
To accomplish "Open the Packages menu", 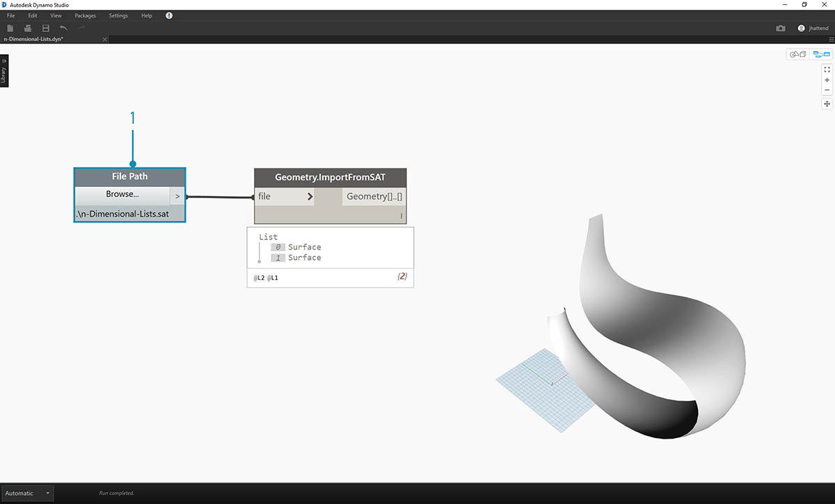I will tap(86, 15).
